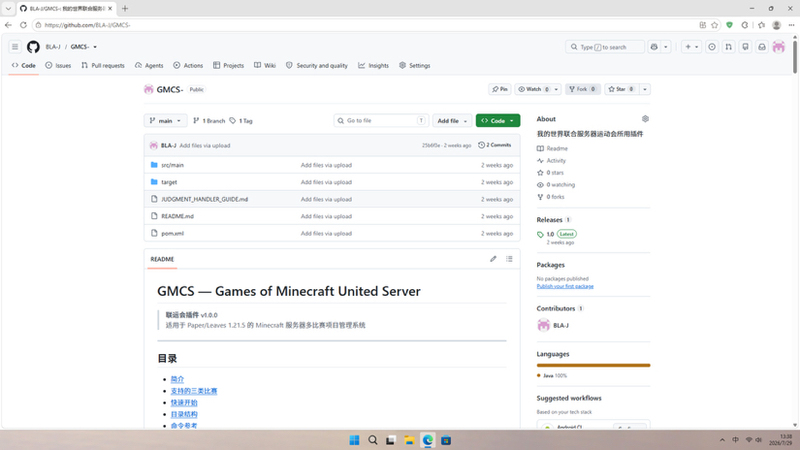Open repository switcher arrow next to GMCS-
The image size is (800, 450).
tap(95, 47)
